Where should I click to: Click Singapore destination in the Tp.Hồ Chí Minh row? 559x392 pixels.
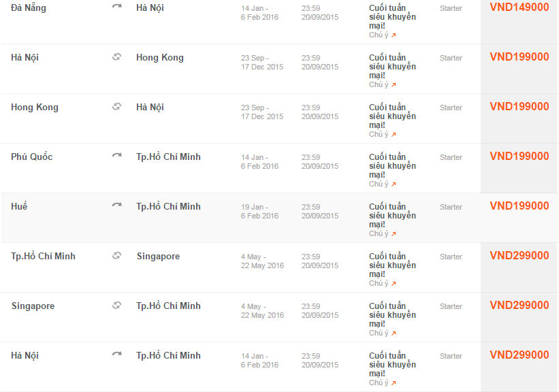point(158,257)
